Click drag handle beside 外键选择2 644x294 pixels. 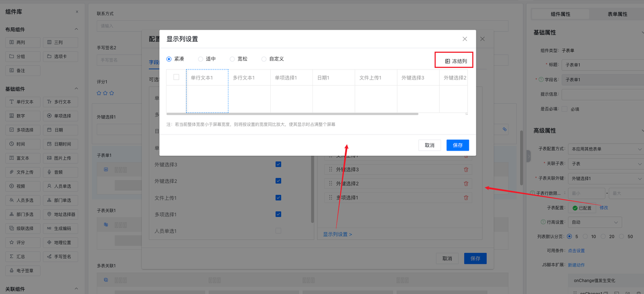(331, 184)
